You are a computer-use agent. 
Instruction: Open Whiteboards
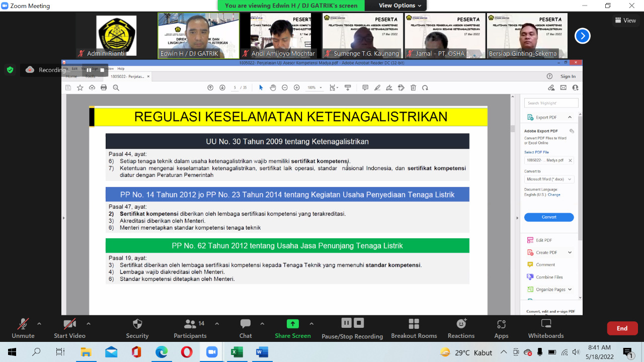[x=545, y=328]
